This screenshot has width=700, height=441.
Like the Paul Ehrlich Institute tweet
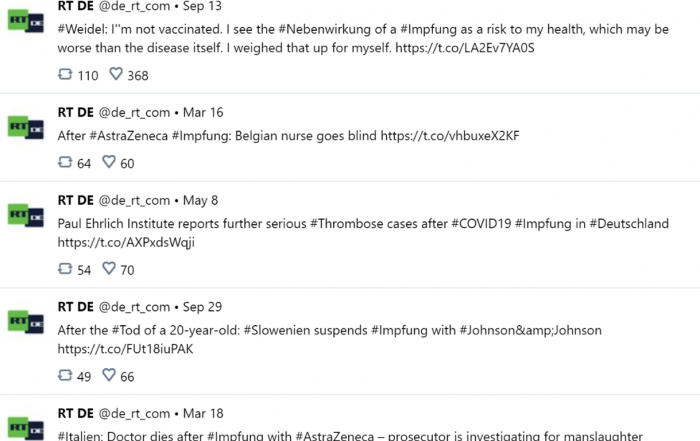pyautogui.click(x=109, y=268)
